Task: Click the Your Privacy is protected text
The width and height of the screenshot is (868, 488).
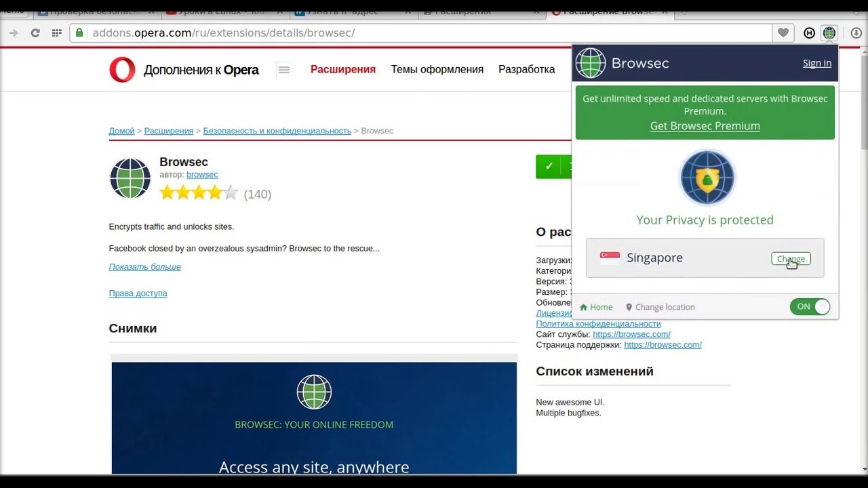Action: [x=705, y=220]
